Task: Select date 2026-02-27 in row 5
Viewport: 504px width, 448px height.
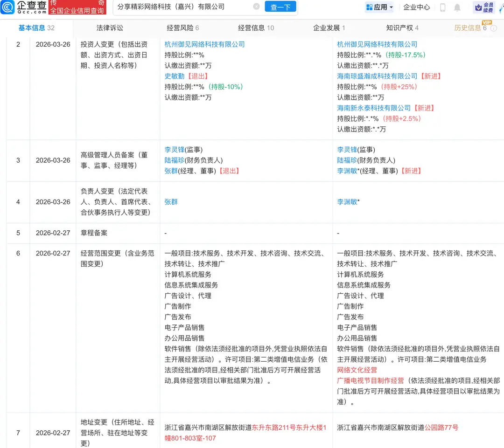Action: [x=53, y=233]
